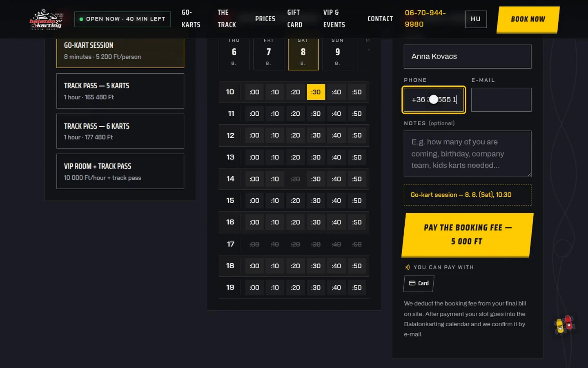Viewport: 588px width, 368px height.
Task: Pick the 18:20 time slot
Action: coord(295,266)
